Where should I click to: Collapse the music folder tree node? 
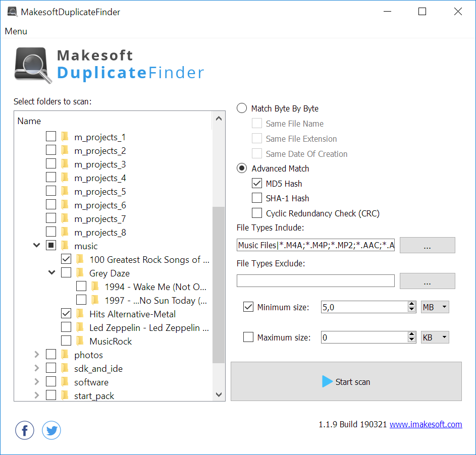click(x=36, y=246)
